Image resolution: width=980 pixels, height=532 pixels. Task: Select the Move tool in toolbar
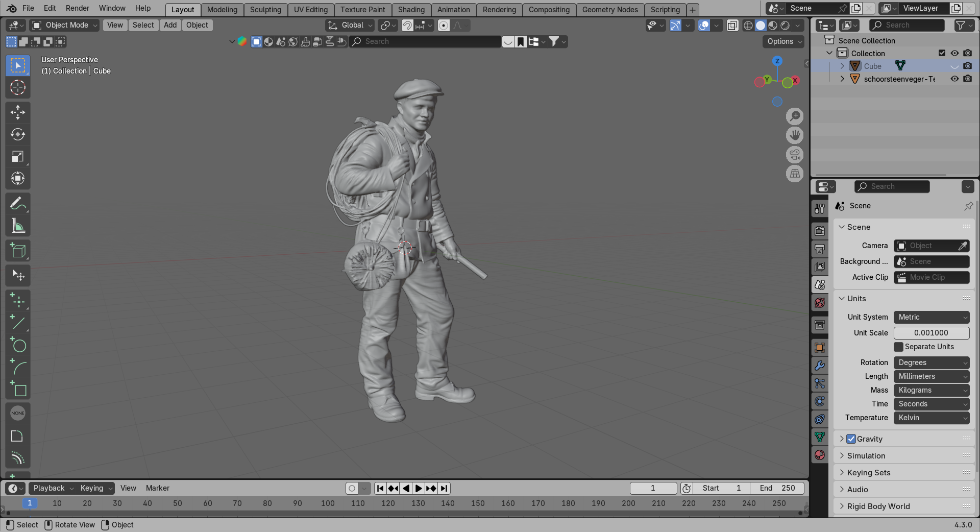pyautogui.click(x=18, y=112)
